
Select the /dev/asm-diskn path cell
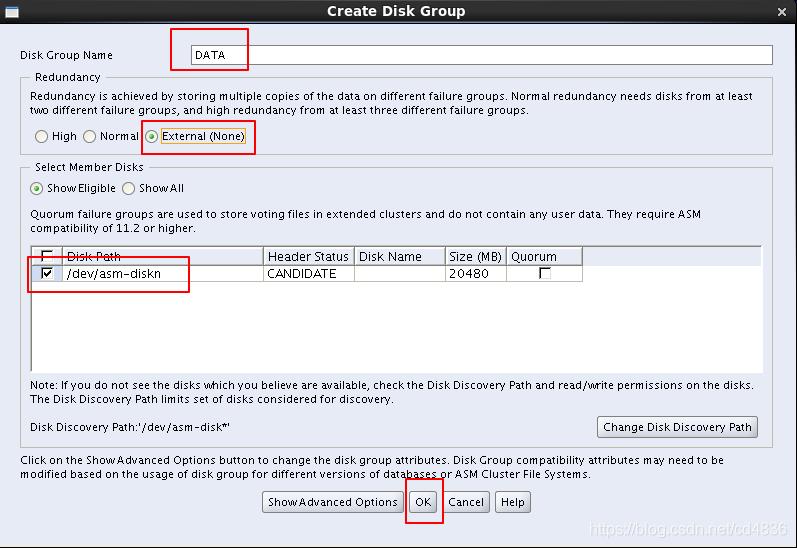tap(163, 273)
